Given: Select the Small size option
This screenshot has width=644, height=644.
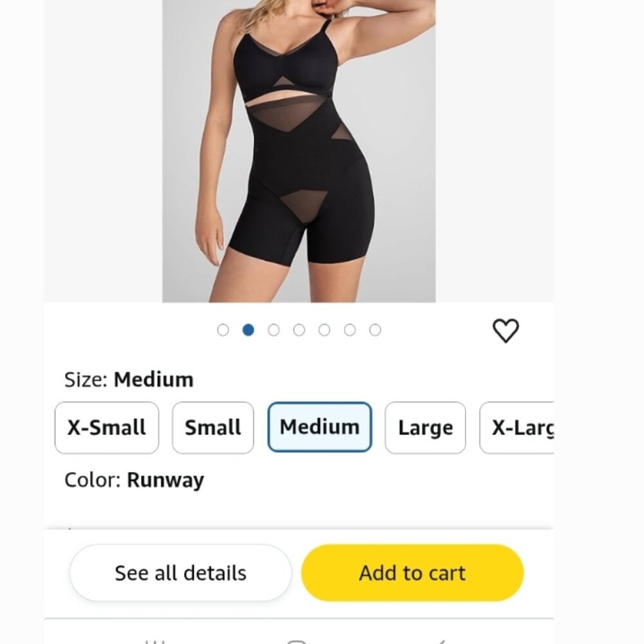Looking at the screenshot, I should pyautogui.click(x=213, y=427).
